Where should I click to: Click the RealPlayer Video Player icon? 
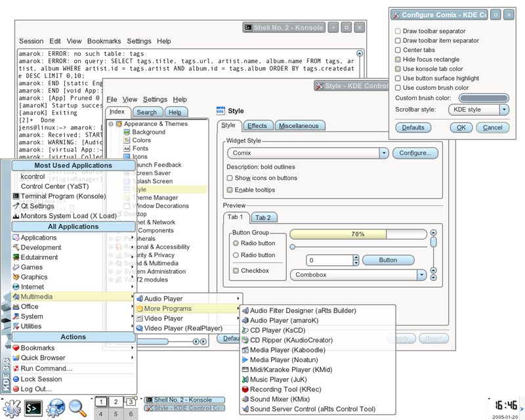click(139, 328)
